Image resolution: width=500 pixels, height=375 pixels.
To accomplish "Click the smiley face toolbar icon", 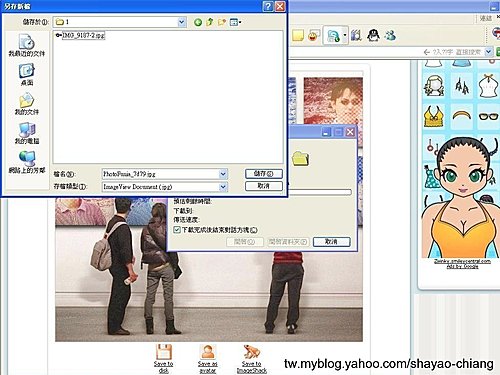I will 313,35.
